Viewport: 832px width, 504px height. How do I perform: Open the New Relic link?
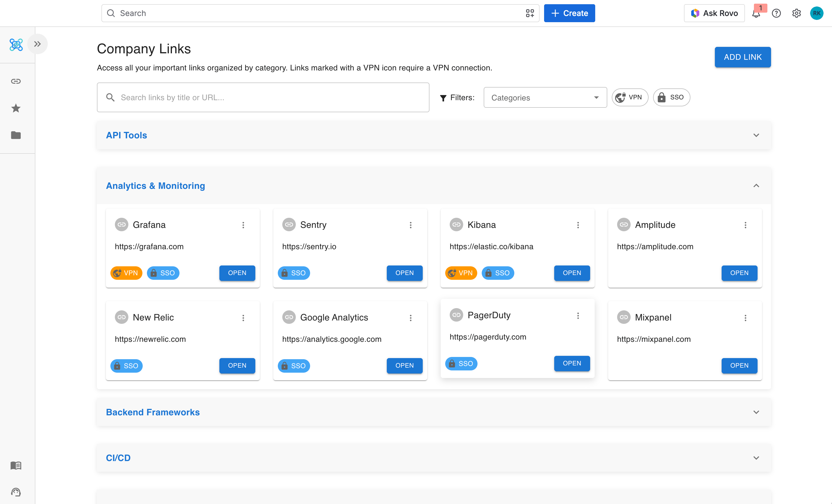237,366
